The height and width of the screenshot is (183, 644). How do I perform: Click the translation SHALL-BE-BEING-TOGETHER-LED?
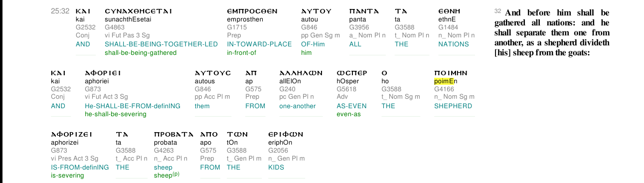(x=161, y=44)
